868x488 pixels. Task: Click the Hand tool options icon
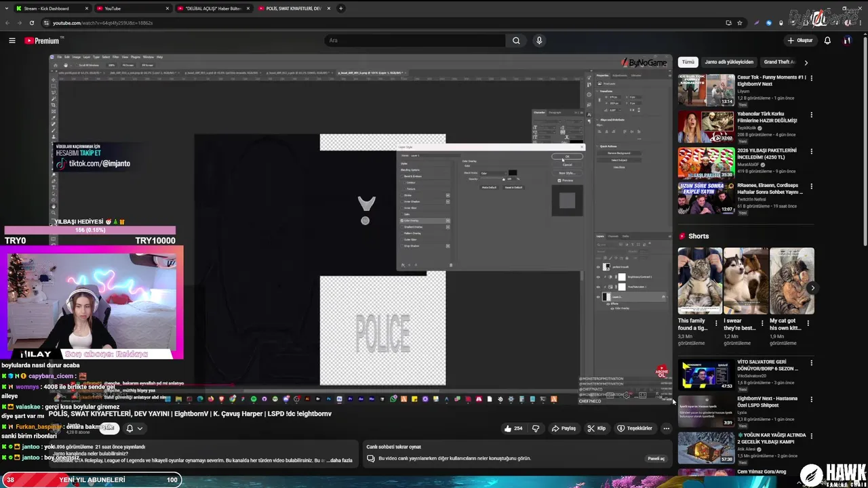point(66,65)
